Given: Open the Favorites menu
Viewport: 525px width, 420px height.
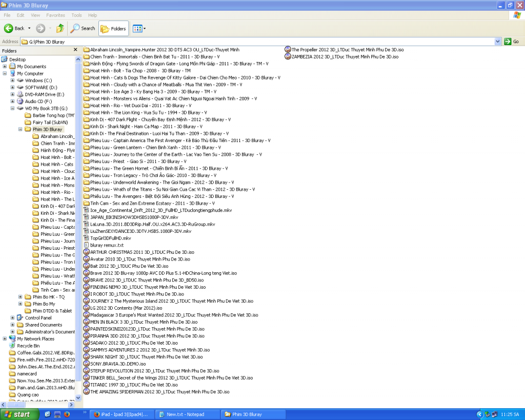Looking at the screenshot, I should pyautogui.click(x=55, y=15).
